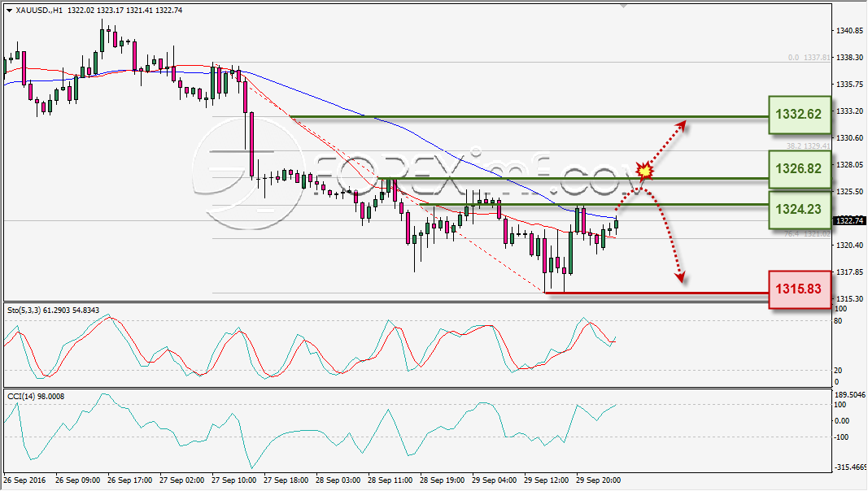Click price axis value 1315.30
This screenshot has height=491, width=868.
point(849,298)
